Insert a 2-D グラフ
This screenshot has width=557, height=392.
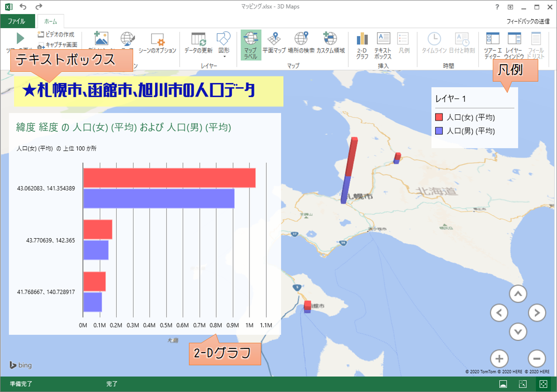pos(362,45)
